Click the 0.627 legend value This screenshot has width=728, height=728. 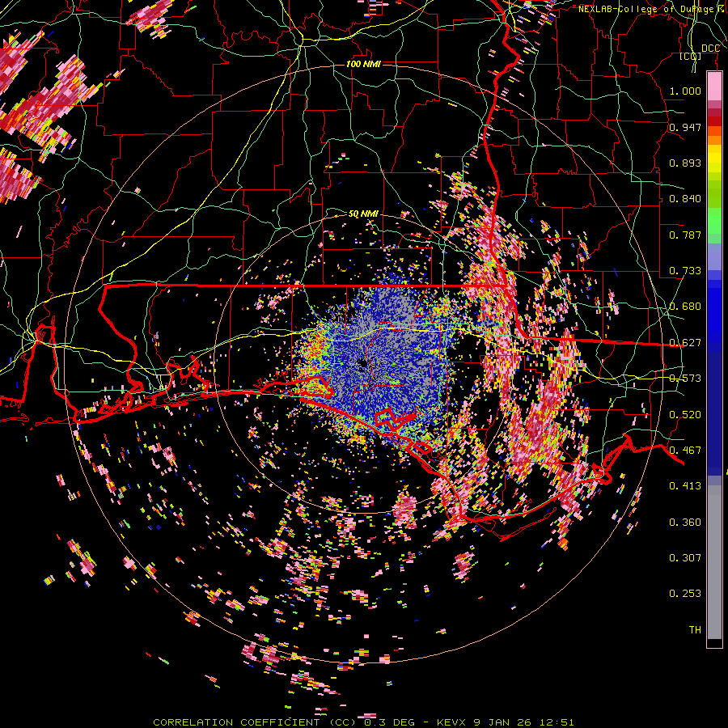click(685, 343)
